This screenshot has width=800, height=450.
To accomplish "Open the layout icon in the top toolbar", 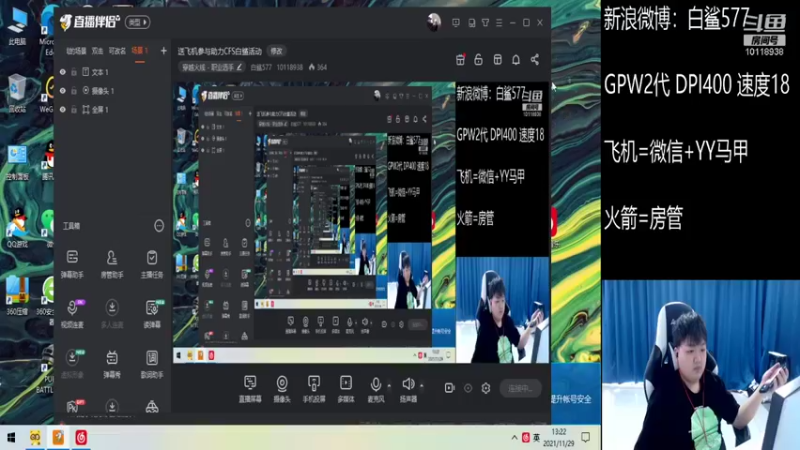I will coord(497,60).
